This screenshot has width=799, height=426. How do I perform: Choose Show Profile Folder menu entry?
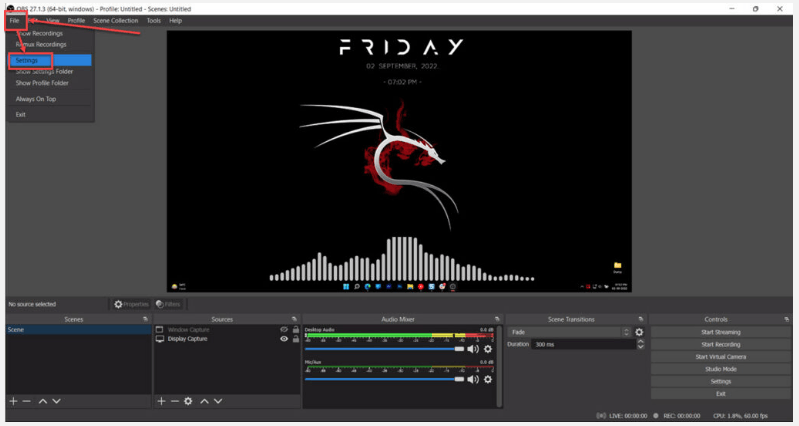pyautogui.click(x=42, y=83)
